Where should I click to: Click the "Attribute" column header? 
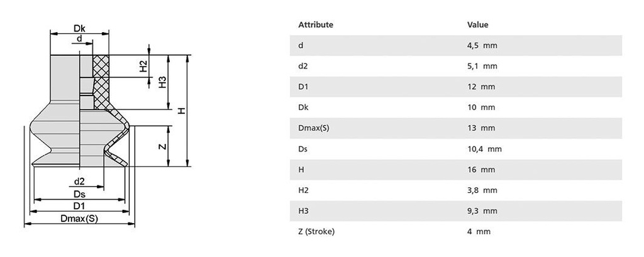pos(316,25)
